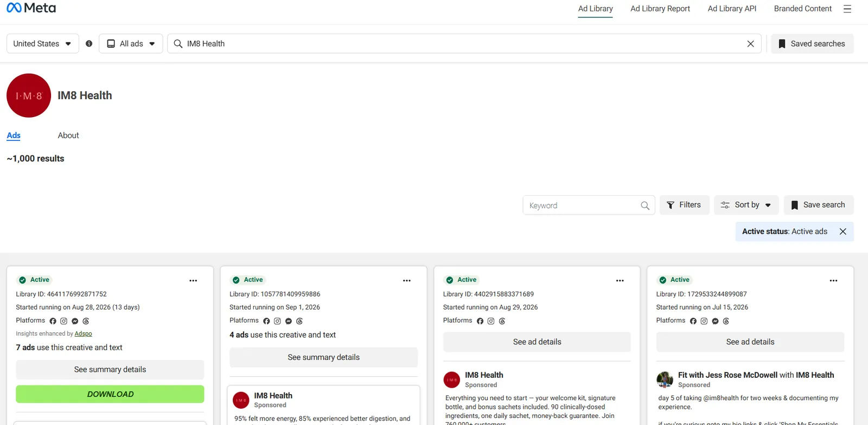The image size is (868, 425).
Task: Remove the Active status filter chip
Action: click(843, 231)
